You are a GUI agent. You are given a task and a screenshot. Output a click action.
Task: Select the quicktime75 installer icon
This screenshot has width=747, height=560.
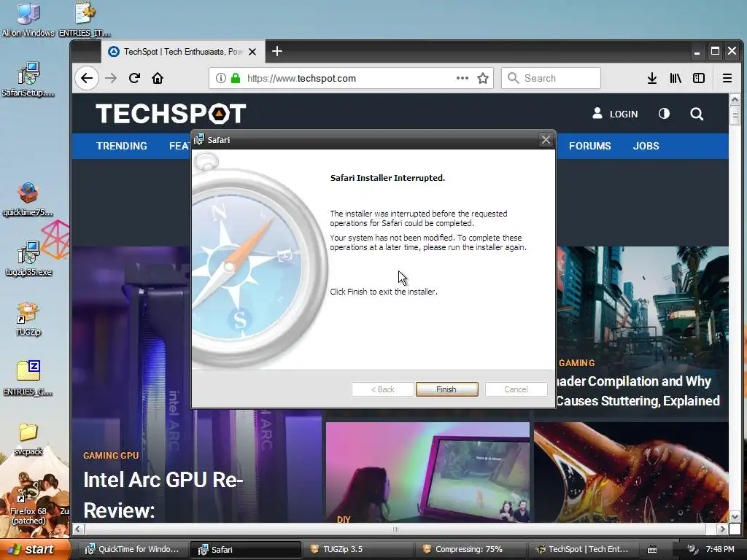(x=28, y=199)
